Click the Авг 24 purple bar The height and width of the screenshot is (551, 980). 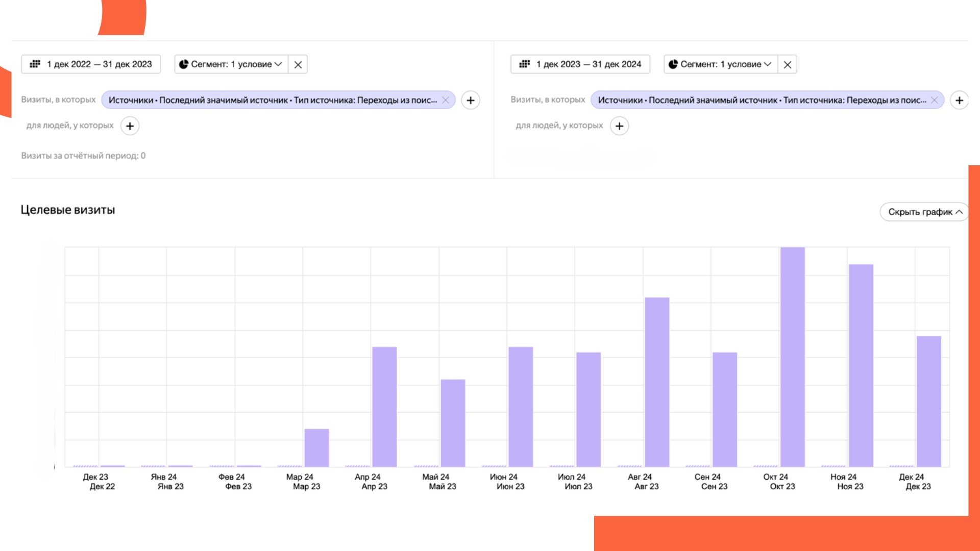pyautogui.click(x=657, y=382)
